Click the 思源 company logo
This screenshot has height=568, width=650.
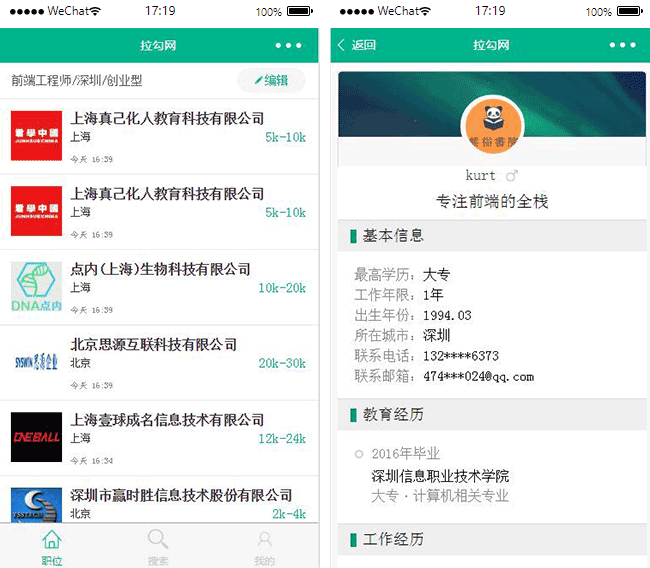tap(36, 362)
